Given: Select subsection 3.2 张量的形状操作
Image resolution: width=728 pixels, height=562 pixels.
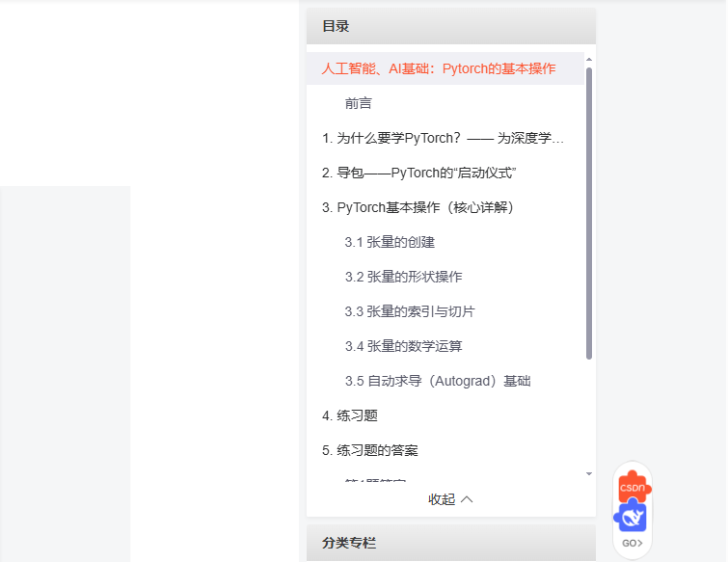Looking at the screenshot, I should 403,277.
